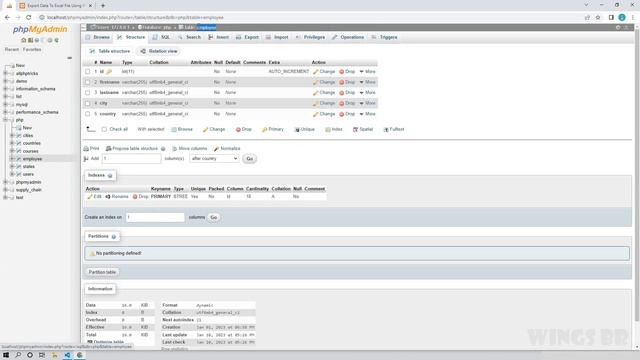Viewport: 640px width, 360px height.
Task: Tick the Check all checkbox
Action: [104, 129]
